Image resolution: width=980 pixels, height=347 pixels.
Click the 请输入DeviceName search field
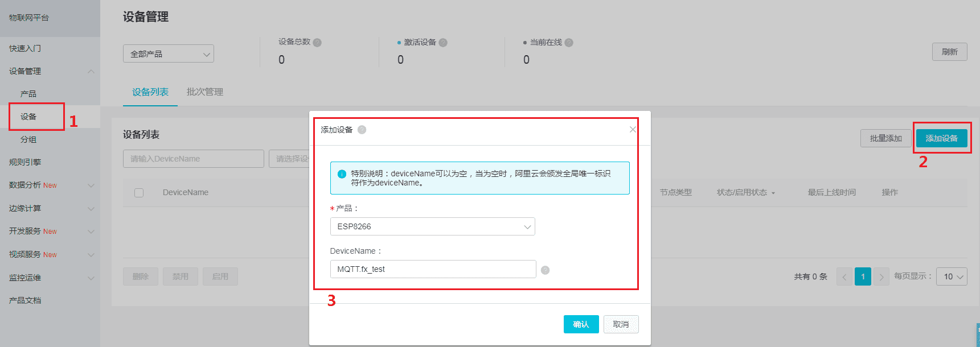193,158
